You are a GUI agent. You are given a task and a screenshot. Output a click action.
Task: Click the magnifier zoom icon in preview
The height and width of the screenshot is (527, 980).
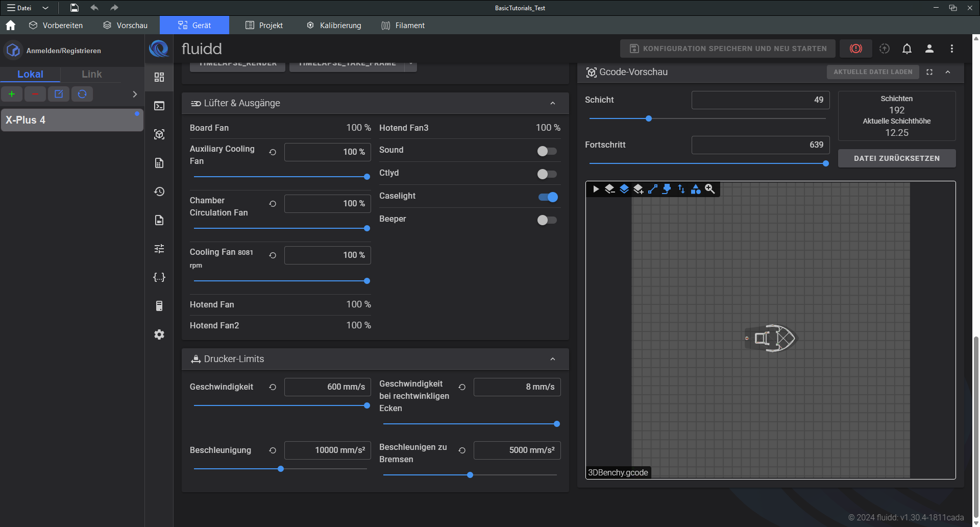tap(709, 189)
